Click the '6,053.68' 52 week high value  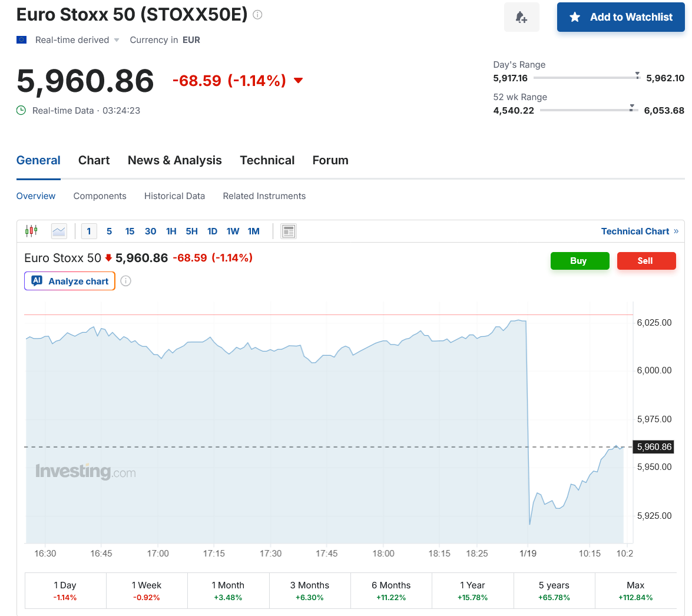pyautogui.click(x=664, y=110)
